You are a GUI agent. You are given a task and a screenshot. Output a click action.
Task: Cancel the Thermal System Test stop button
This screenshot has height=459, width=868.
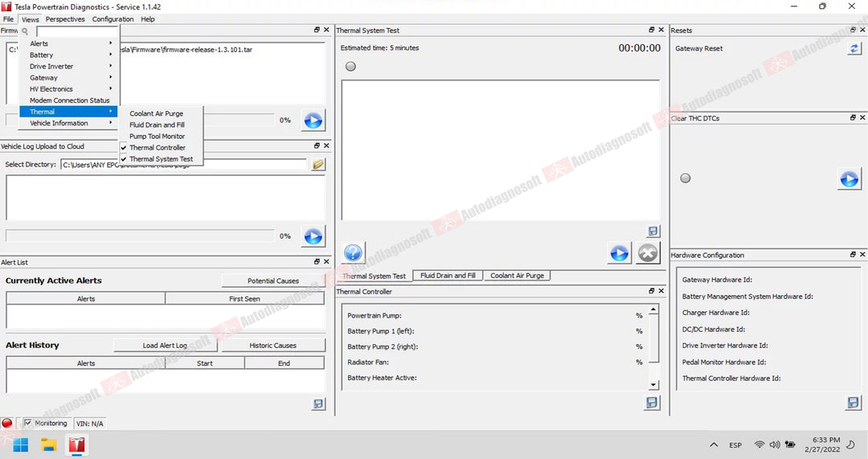(647, 253)
